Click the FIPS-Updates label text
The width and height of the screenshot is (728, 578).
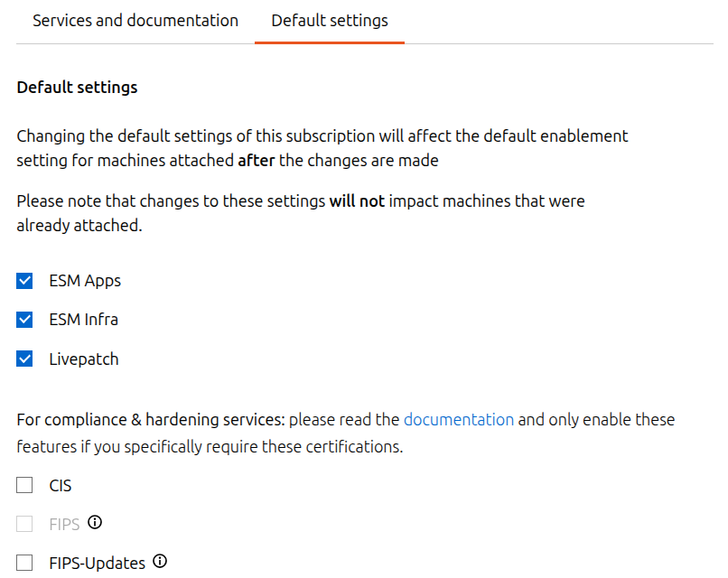(99, 562)
